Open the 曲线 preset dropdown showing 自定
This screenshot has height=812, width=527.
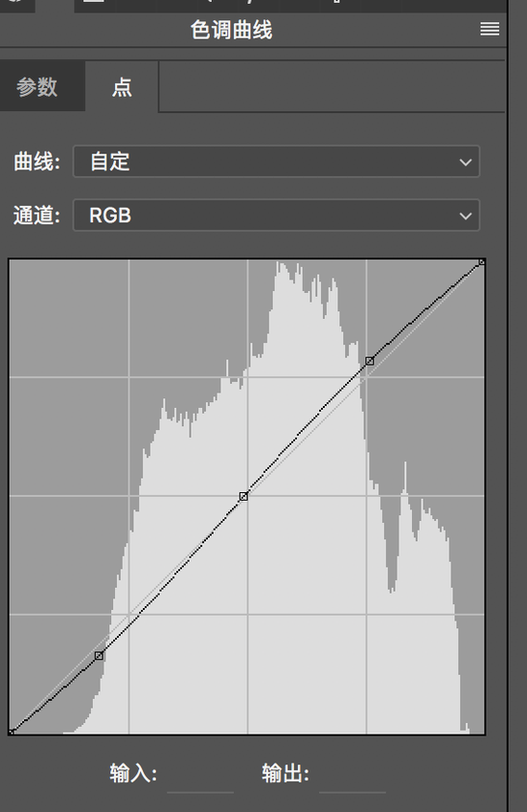(x=276, y=162)
